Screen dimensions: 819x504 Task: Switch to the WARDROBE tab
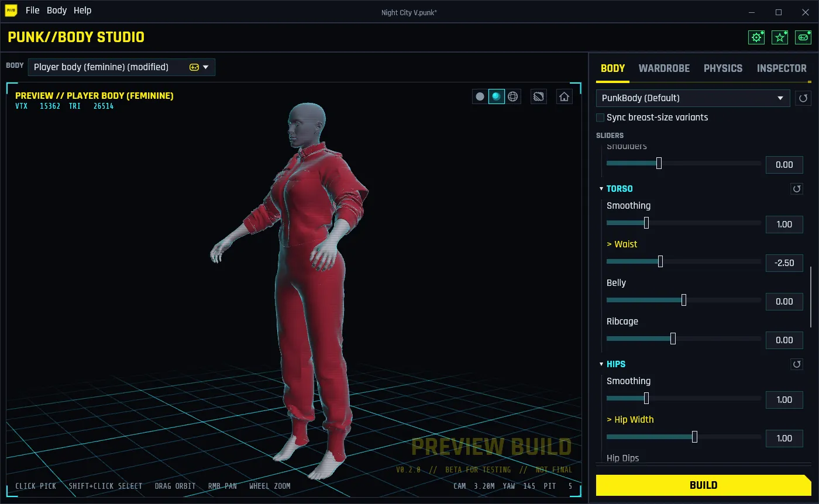[664, 68]
